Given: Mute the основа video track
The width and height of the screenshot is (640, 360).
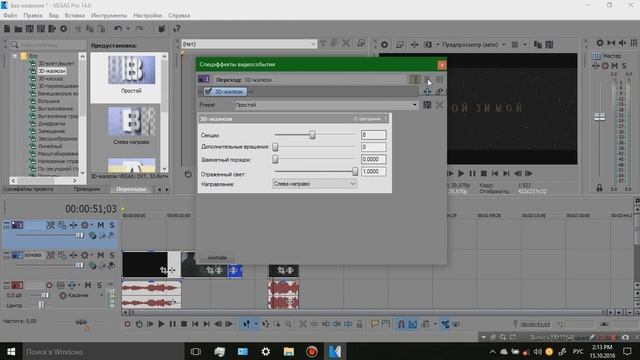Looking at the screenshot, I should pyautogui.click(x=100, y=256).
